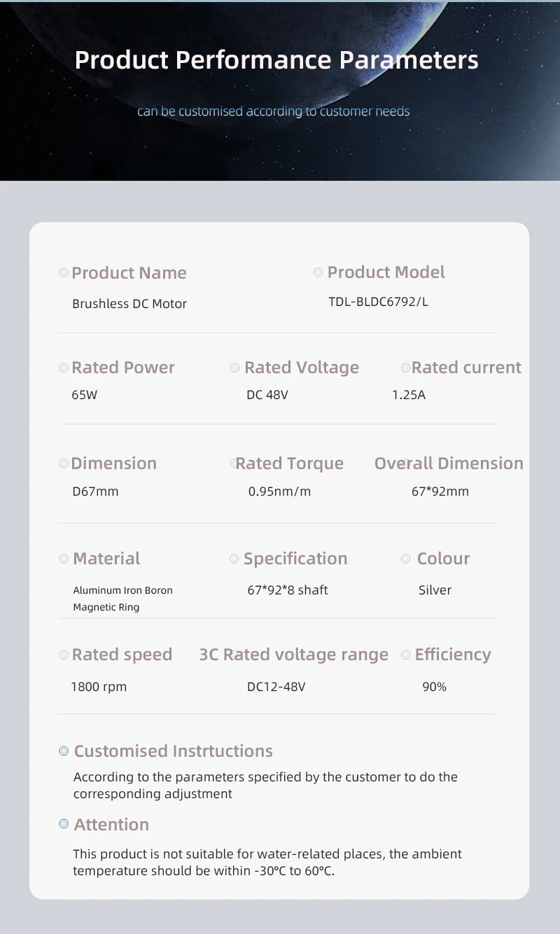Click the Overall Dimension value 67*92mm

(x=440, y=492)
